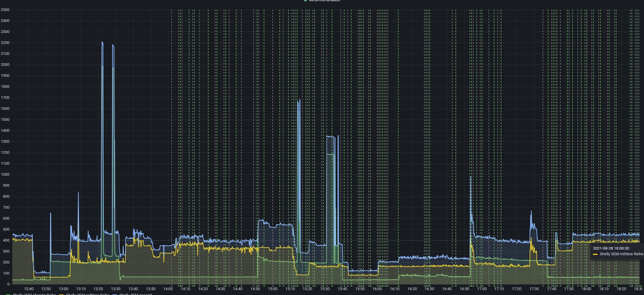The image size is (644, 295).
Task: Click green color swatch of oberste Reihe
Action: 8,294
